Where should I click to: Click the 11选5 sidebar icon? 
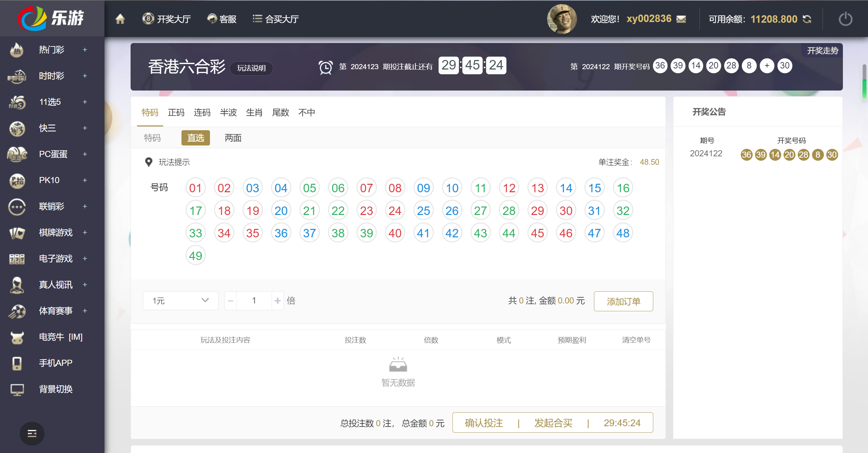[x=17, y=102]
